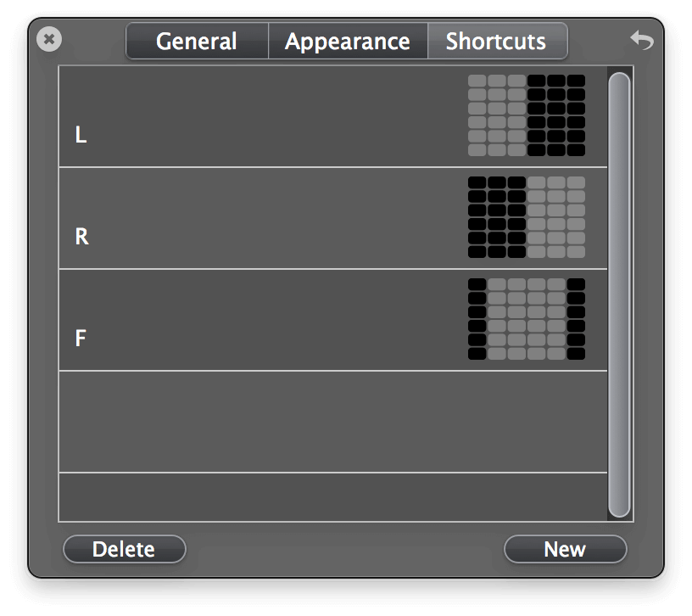This screenshot has width=692, height=616.
Task: Click the black right half of L grid
Action: (x=556, y=115)
